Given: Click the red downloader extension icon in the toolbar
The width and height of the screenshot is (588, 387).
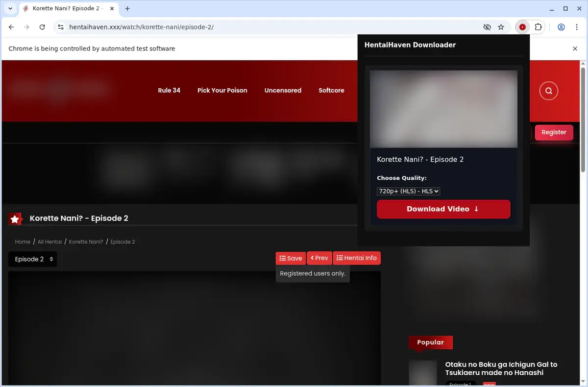Looking at the screenshot, I should click(x=522, y=27).
